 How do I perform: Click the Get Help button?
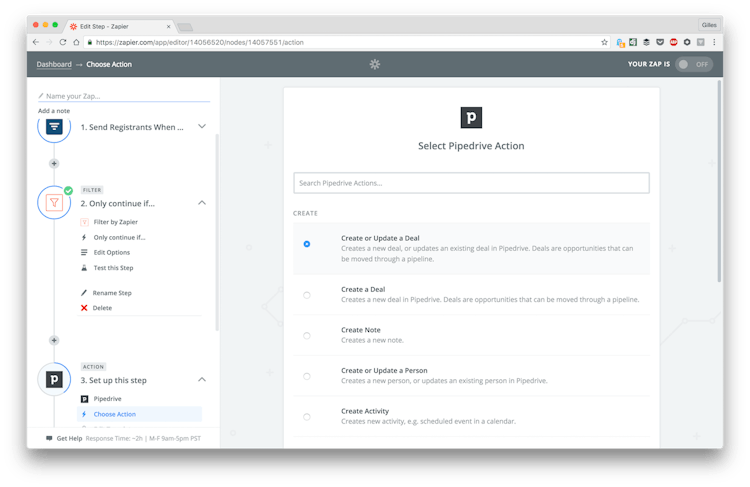tap(64, 438)
